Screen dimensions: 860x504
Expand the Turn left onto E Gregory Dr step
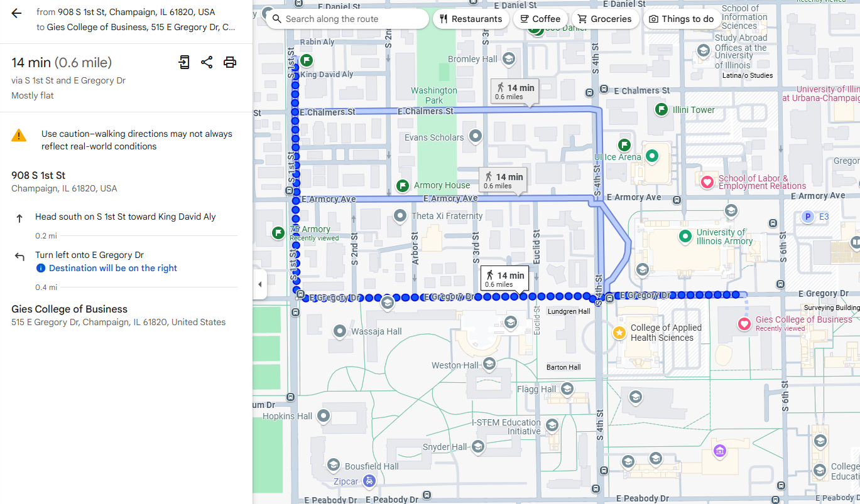(89, 255)
